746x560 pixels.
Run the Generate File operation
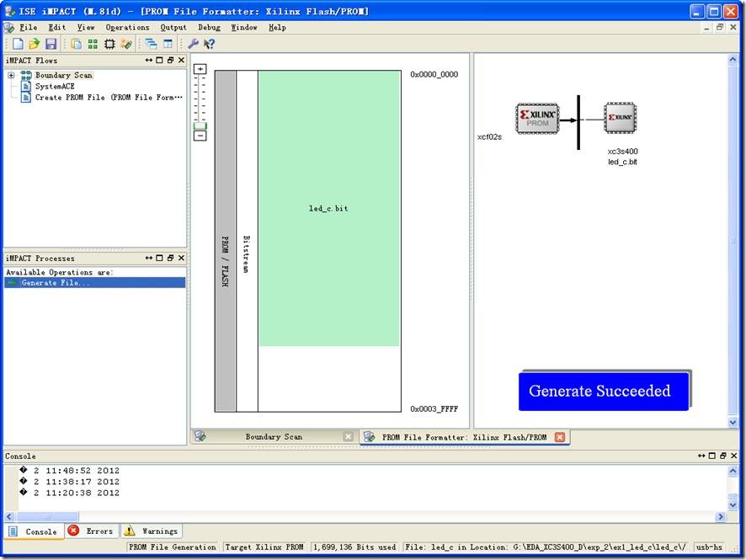(x=55, y=283)
